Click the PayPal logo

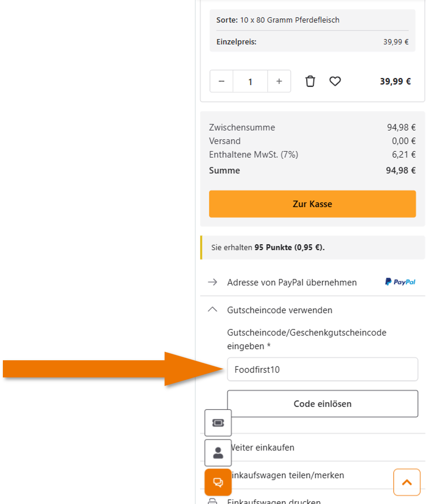pyautogui.click(x=400, y=282)
